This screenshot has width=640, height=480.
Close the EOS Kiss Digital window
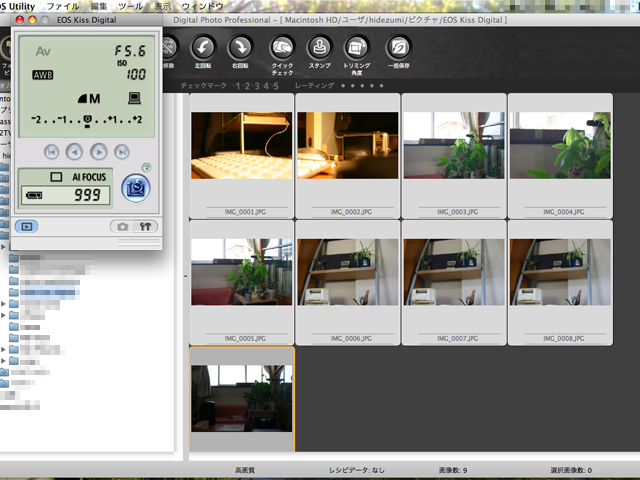pyautogui.click(x=19, y=20)
